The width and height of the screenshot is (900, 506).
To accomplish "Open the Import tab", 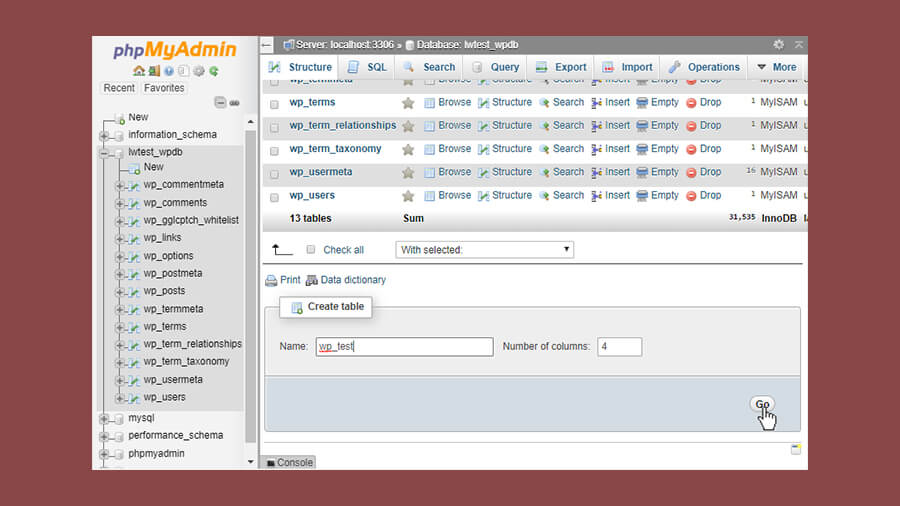I will (627, 67).
